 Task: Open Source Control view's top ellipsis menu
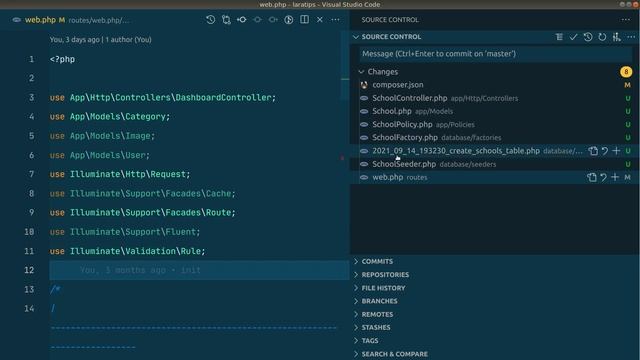(626, 20)
